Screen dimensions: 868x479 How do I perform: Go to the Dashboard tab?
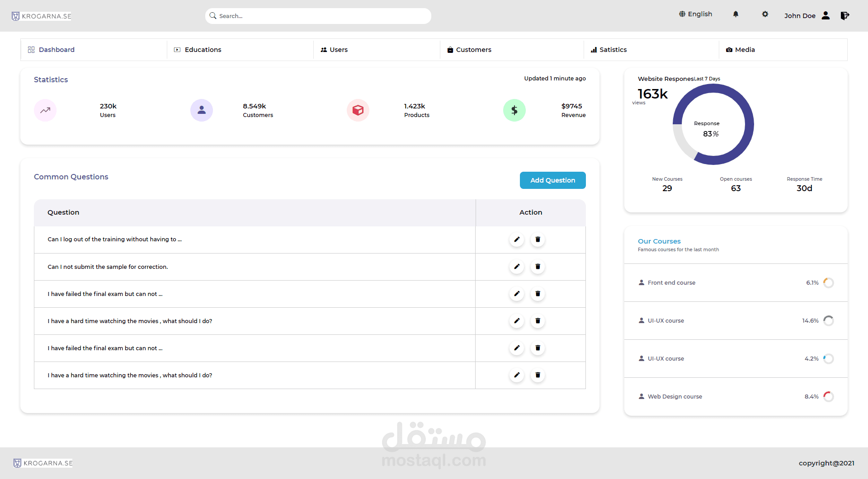click(x=51, y=50)
